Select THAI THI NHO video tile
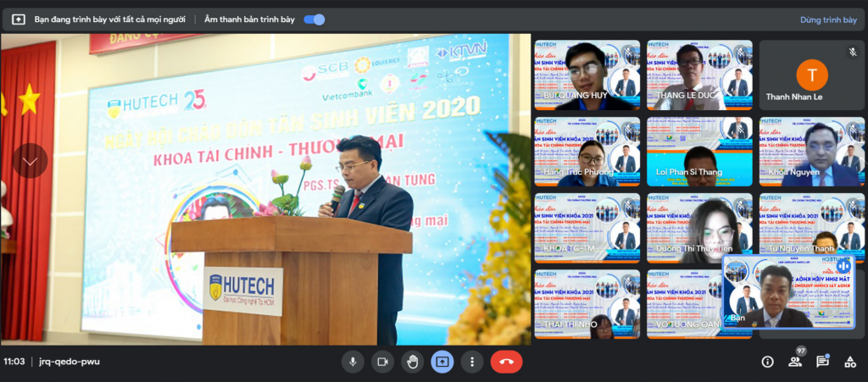Viewport: 868px width, 382px height. pyautogui.click(x=587, y=304)
